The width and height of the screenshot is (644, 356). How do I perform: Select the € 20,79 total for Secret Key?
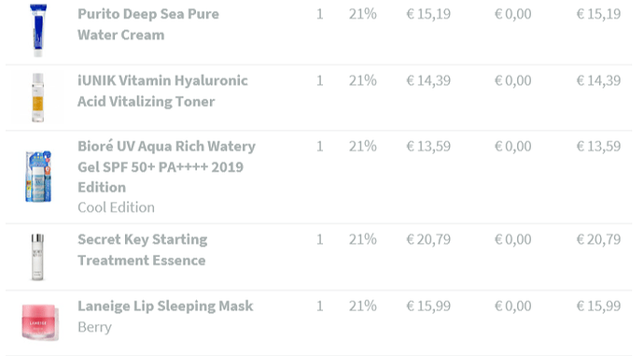tap(598, 239)
